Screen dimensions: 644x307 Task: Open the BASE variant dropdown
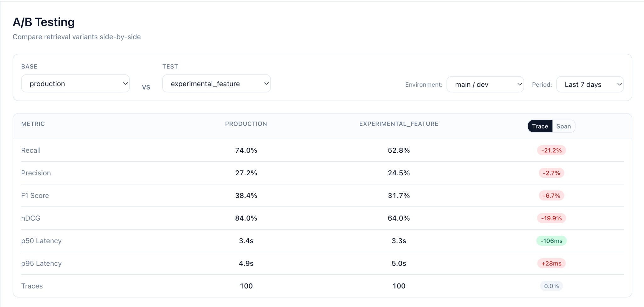[75, 83]
